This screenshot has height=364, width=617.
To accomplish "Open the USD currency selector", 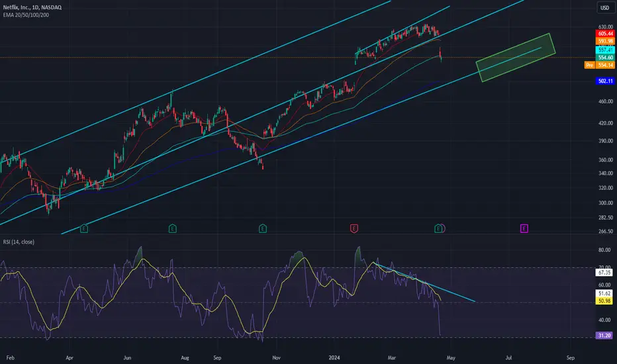I will 605,7.
